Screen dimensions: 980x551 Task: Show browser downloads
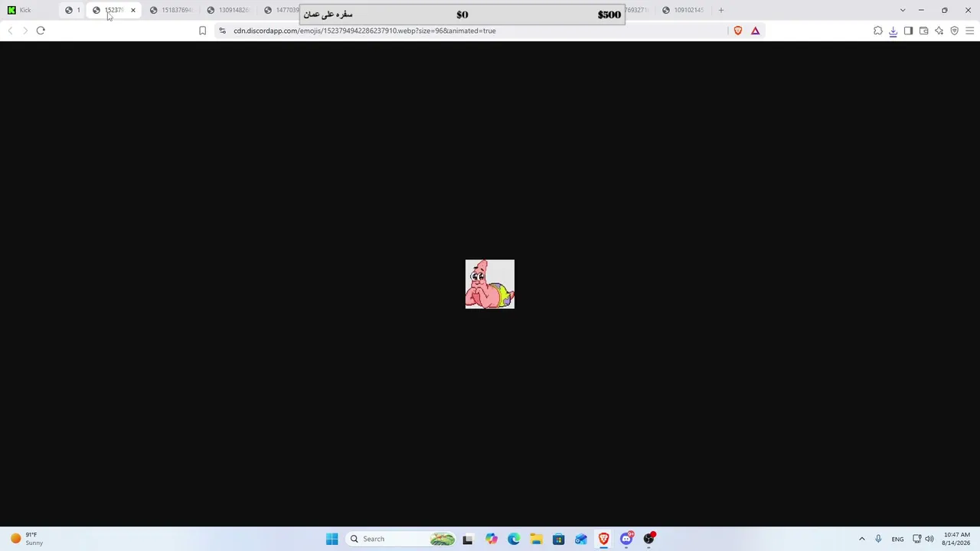893,31
